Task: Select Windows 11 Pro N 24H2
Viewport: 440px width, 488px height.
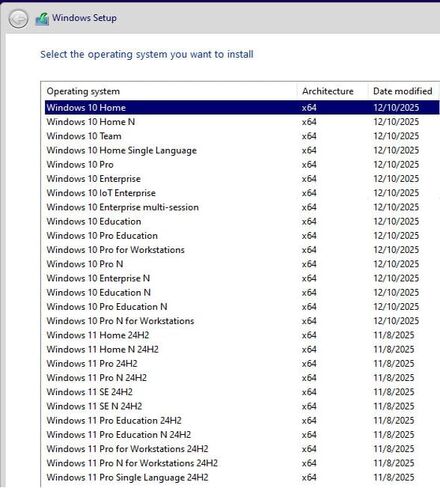Action: click(x=242, y=378)
